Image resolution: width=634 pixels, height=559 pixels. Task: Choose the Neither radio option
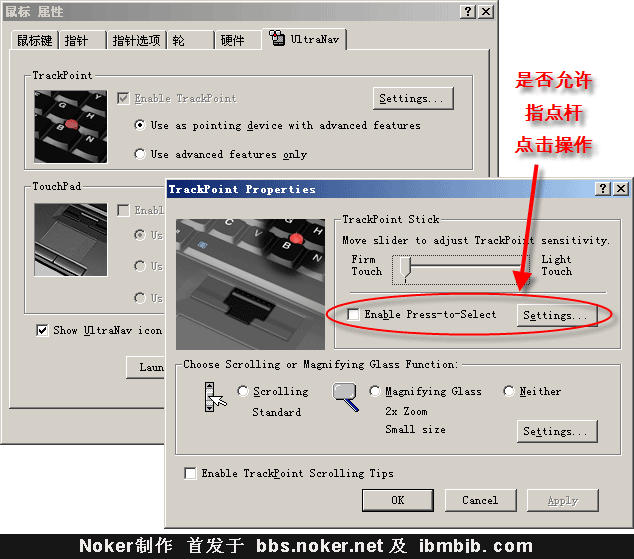click(509, 392)
